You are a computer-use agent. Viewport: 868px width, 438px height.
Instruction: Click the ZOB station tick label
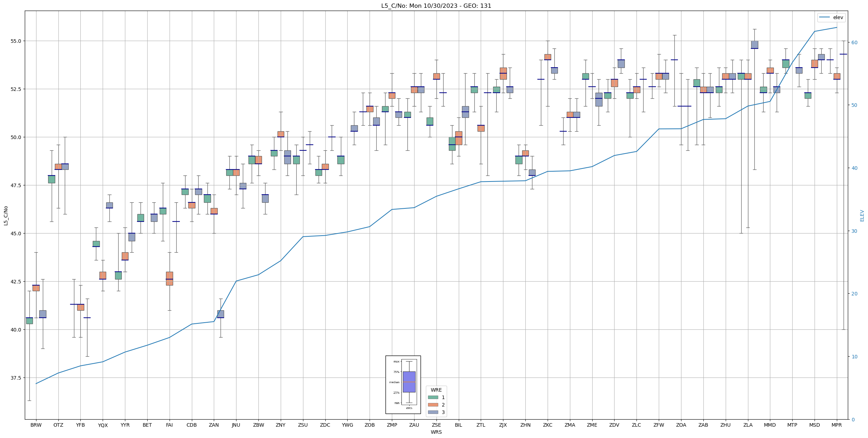coord(370,425)
